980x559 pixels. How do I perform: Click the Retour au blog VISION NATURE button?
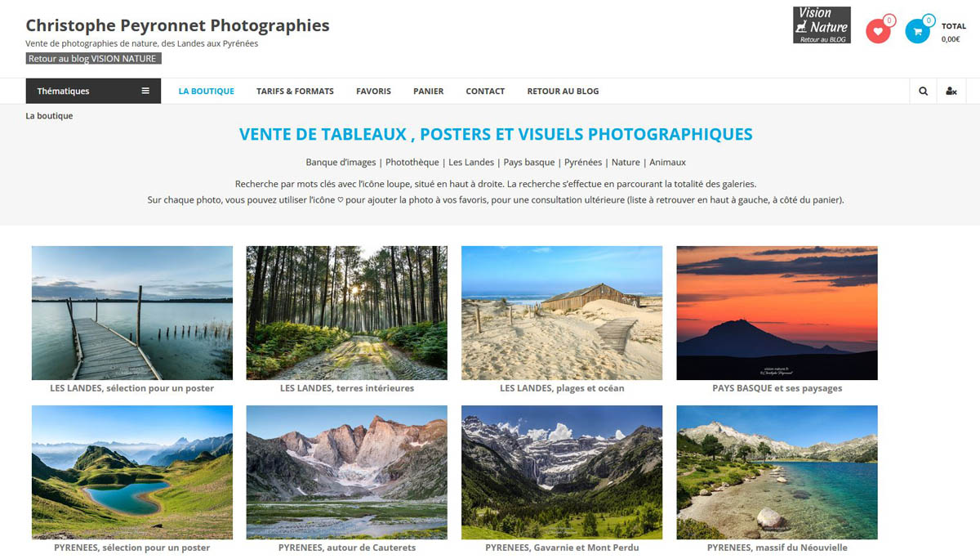pos(93,59)
